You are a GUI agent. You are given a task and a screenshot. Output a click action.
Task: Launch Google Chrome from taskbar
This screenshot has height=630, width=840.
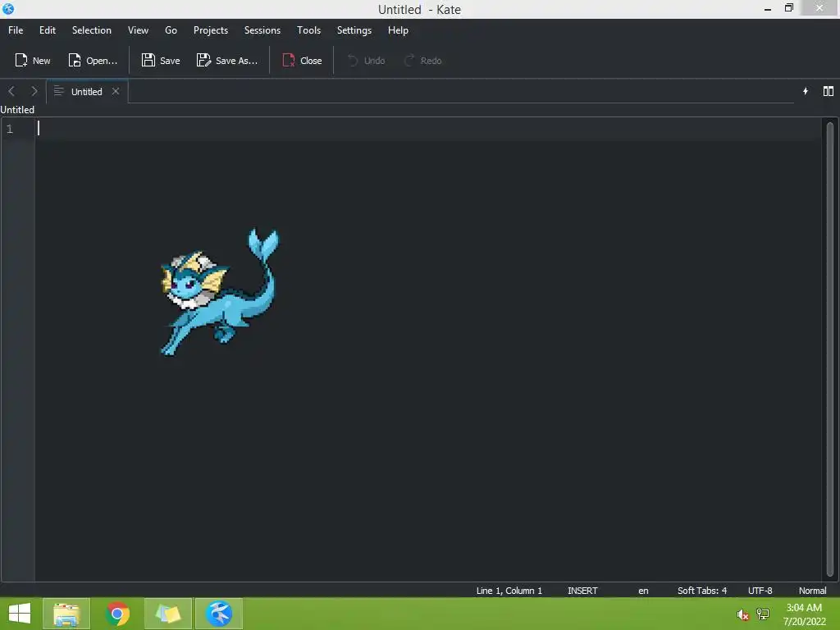(117, 614)
